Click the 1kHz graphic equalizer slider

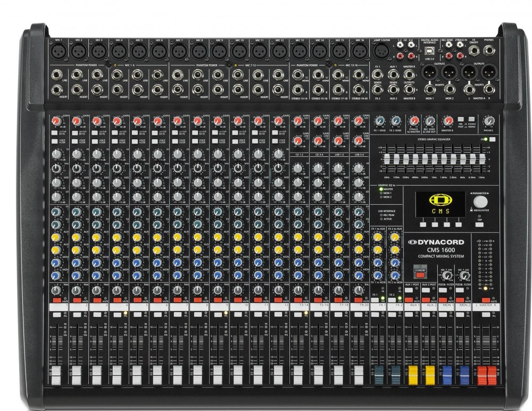coord(435,158)
